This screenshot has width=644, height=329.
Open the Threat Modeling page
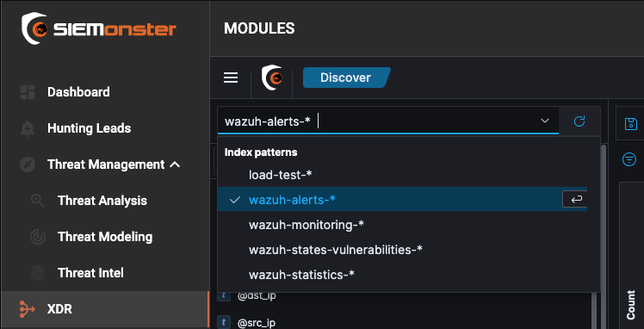(105, 237)
